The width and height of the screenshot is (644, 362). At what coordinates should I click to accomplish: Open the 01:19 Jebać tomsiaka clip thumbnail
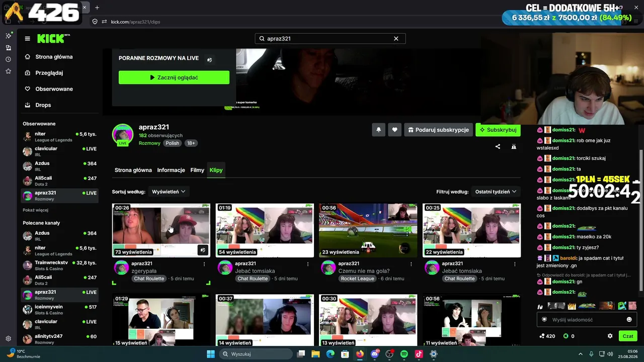pyautogui.click(x=265, y=230)
